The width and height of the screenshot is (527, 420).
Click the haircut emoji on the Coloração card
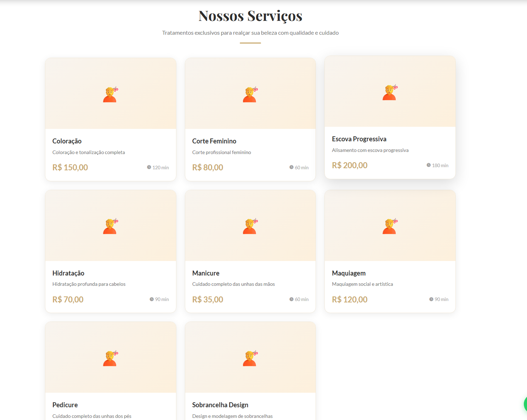point(110,95)
